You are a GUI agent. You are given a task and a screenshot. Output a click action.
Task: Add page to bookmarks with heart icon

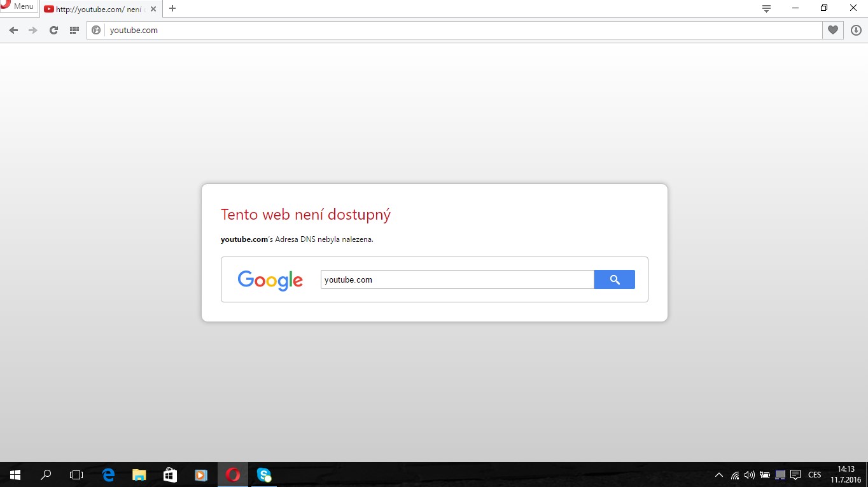832,30
